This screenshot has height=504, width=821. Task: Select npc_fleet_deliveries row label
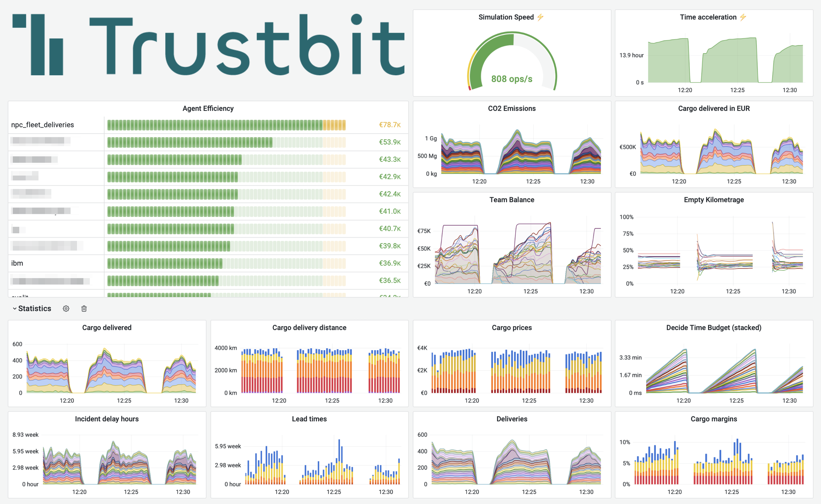click(x=42, y=125)
